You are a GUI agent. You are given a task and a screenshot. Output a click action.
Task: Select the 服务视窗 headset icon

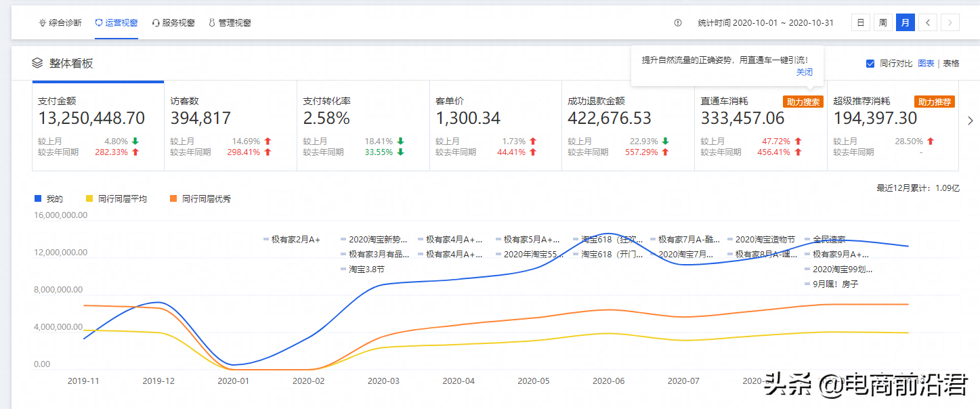coord(156,22)
